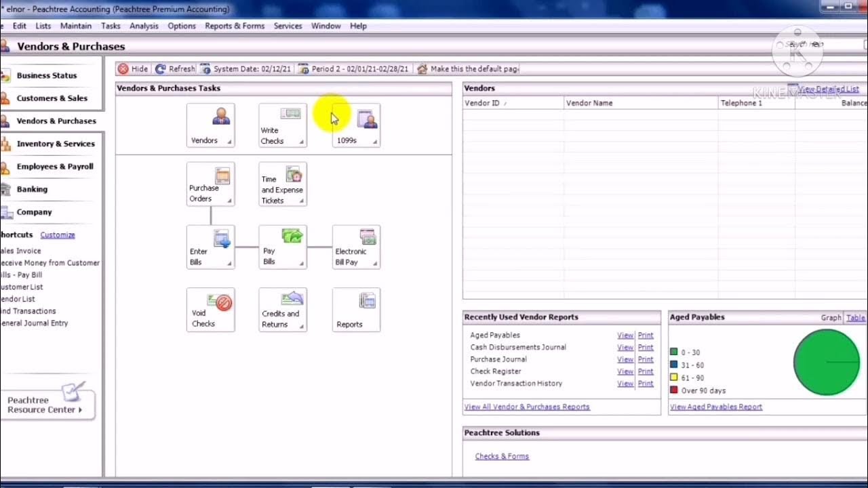Open the Maintain menu
The image size is (868, 488).
coord(76,26)
